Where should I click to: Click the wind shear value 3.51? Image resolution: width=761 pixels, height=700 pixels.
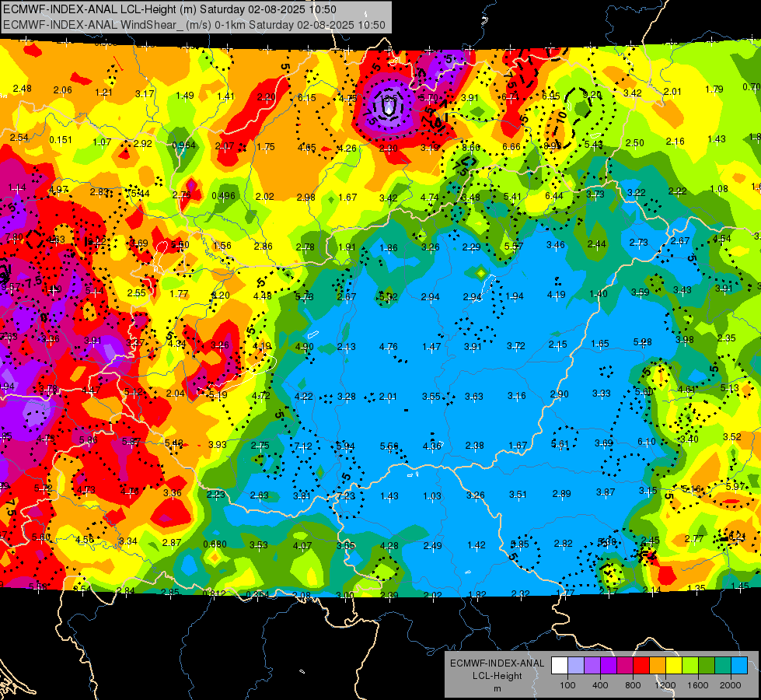tap(518, 495)
